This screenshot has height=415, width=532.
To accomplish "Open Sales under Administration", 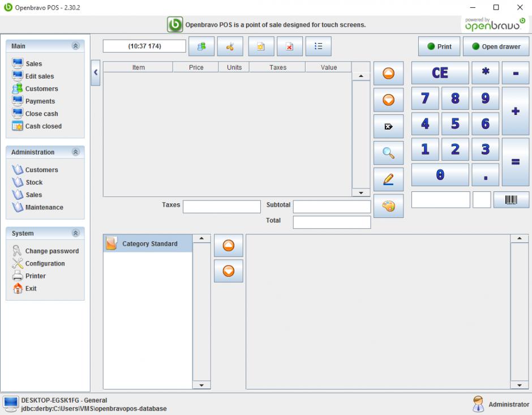I will pos(27,195).
